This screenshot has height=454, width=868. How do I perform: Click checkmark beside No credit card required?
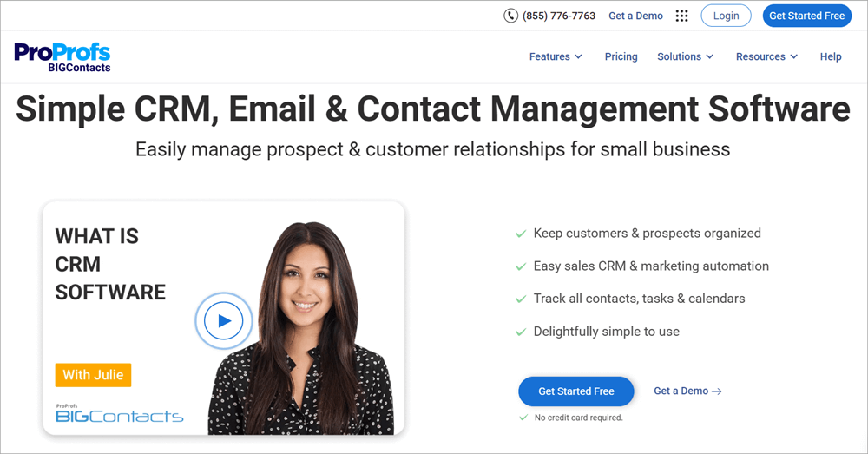(523, 418)
